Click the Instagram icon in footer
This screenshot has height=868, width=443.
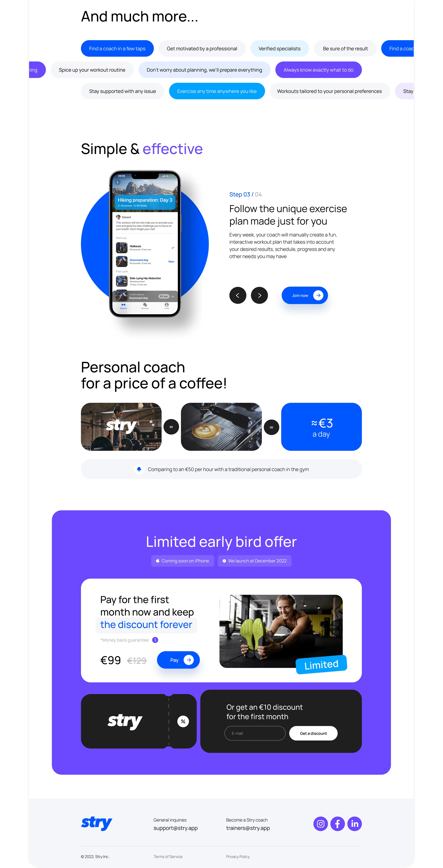coord(320,824)
